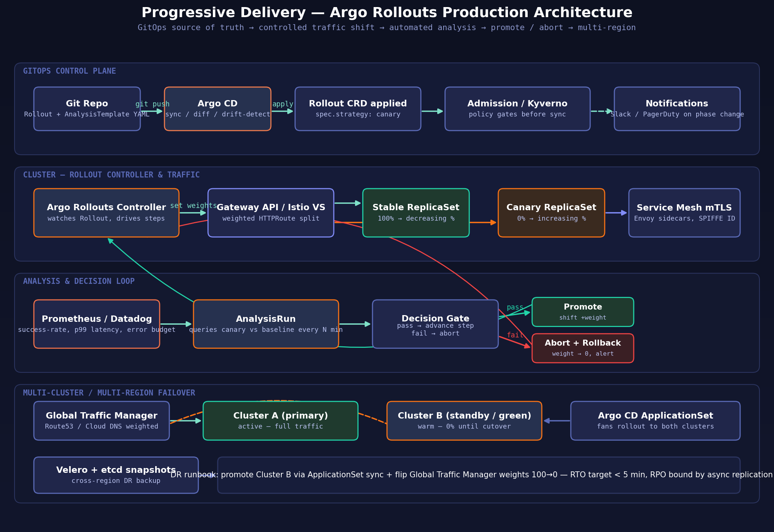The image size is (774, 532).
Task: Click the 'fail' edge label
Action: pos(515,335)
